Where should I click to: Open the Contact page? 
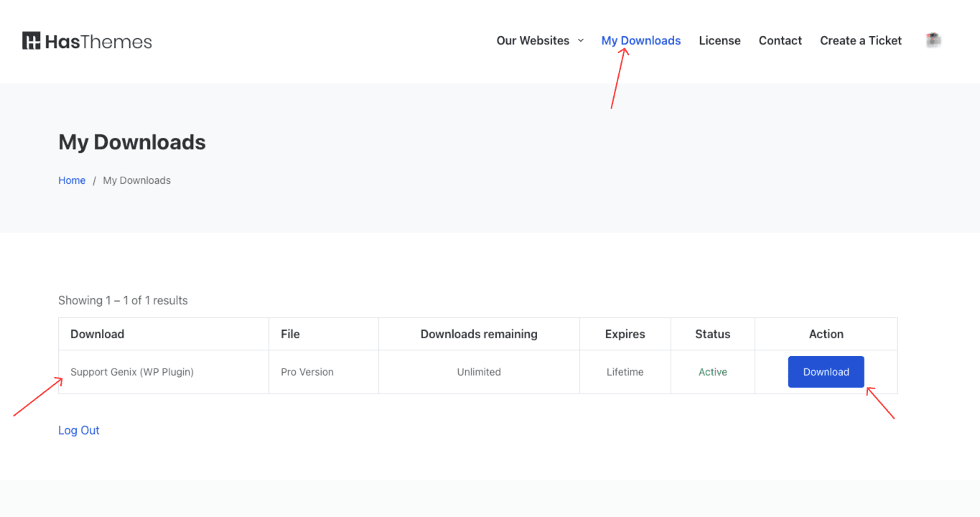point(780,41)
